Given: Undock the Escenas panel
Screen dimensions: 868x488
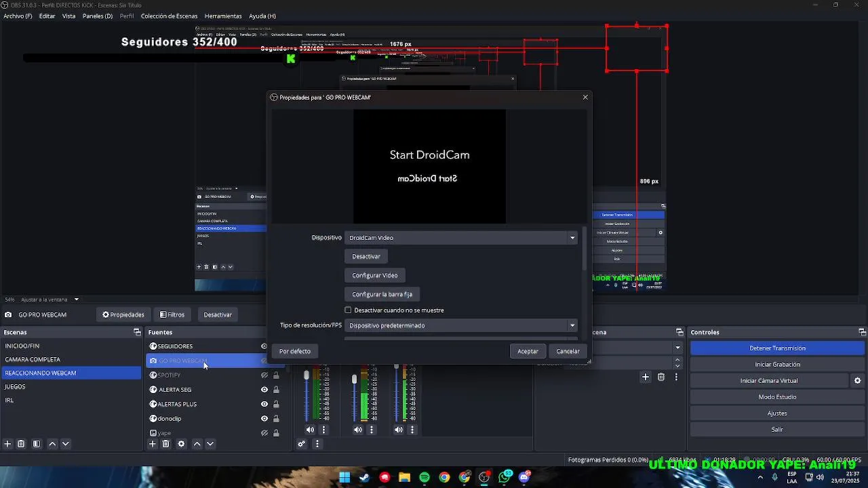Looking at the screenshot, I should tap(137, 332).
